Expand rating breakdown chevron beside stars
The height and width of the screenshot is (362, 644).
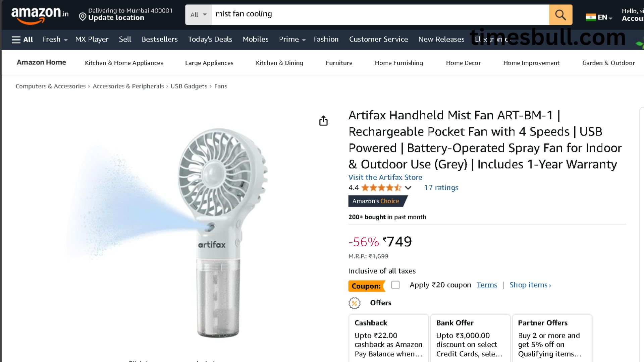(408, 188)
